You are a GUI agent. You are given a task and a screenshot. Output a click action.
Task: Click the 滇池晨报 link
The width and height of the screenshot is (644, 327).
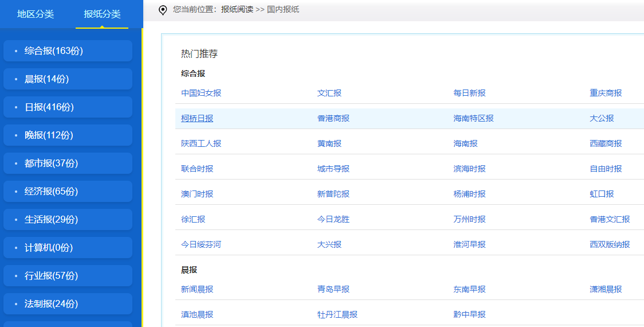pyautogui.click(x=197, y=314)
